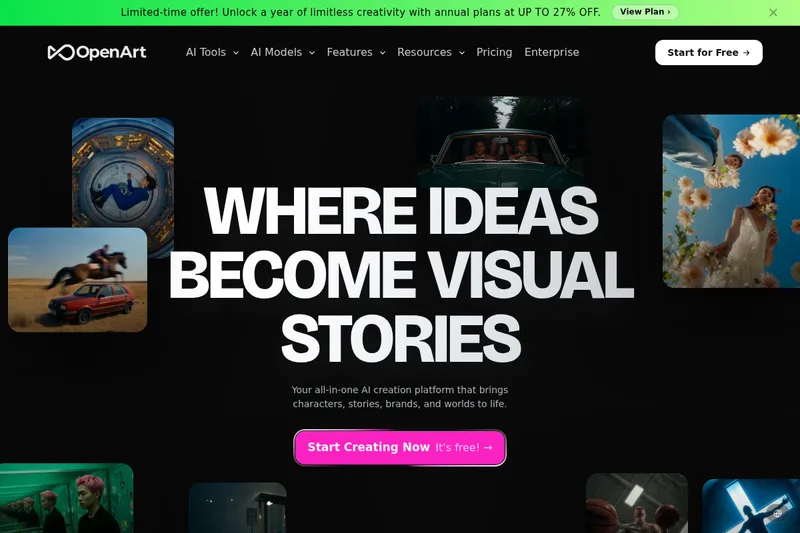Click the all-in-one AI creation platform description
Screen dimensions: 800x533
400,397
